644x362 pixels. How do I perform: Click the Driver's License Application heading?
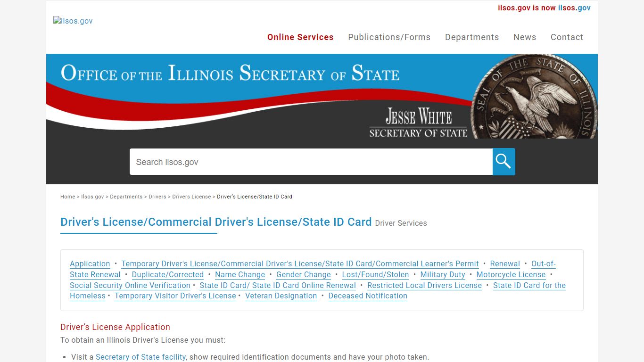115,327
